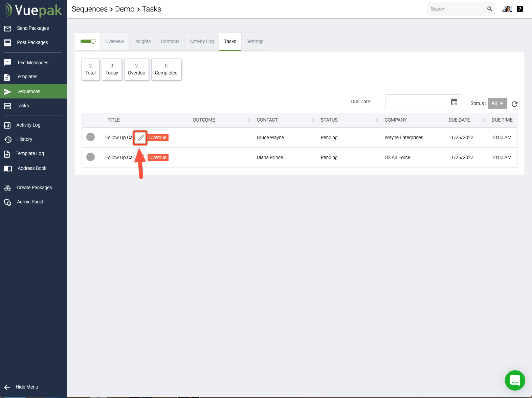Open the Status All dropdown
This screenshot has width=532, height=398.
coord(497,104)
